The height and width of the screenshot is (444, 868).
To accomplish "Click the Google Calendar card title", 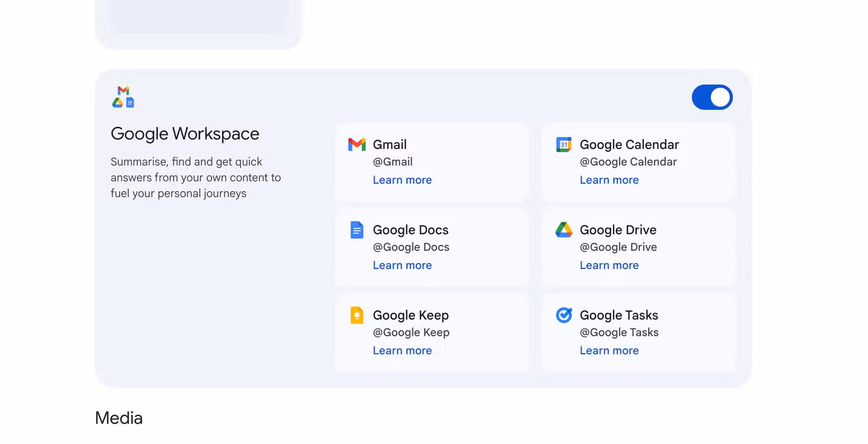I will (x=629, y=145).
